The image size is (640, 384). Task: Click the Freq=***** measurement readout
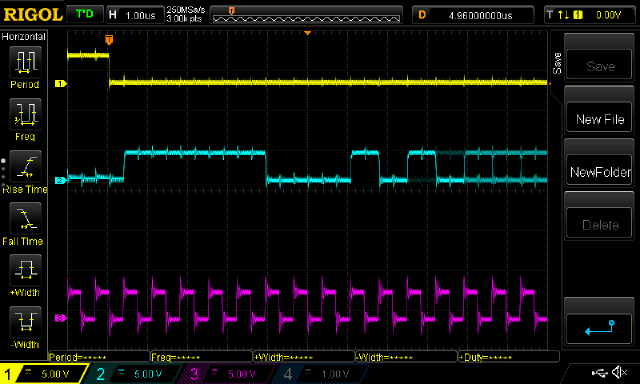[201, 357]
